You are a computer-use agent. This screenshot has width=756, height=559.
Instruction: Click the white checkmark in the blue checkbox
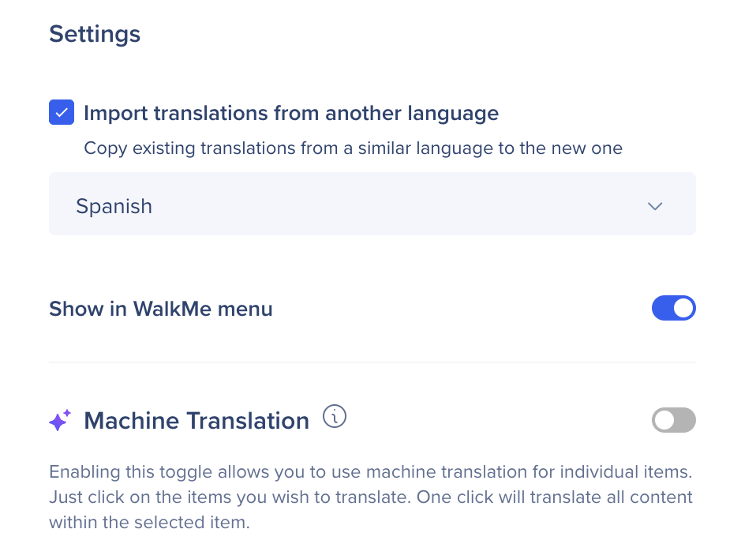tap(62, 113)
